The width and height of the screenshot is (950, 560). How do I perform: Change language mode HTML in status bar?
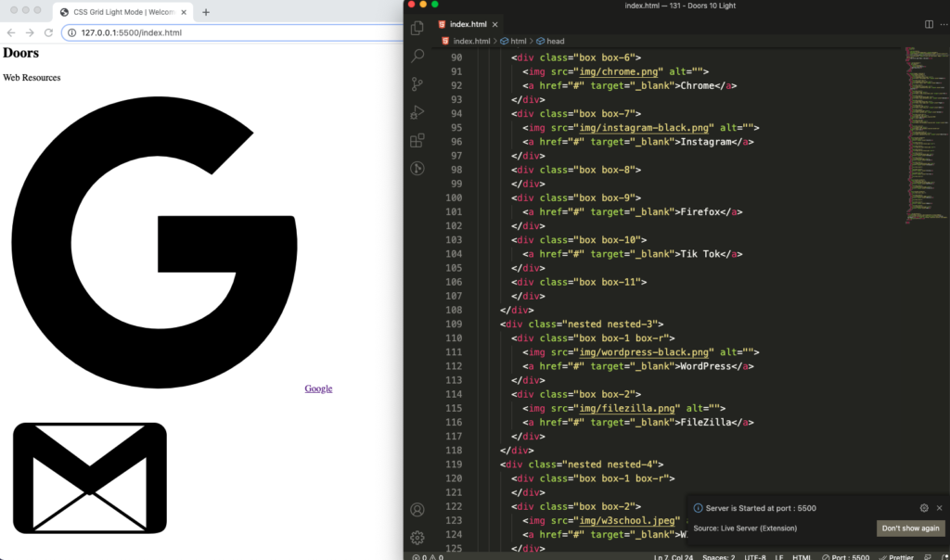[802, 557]
